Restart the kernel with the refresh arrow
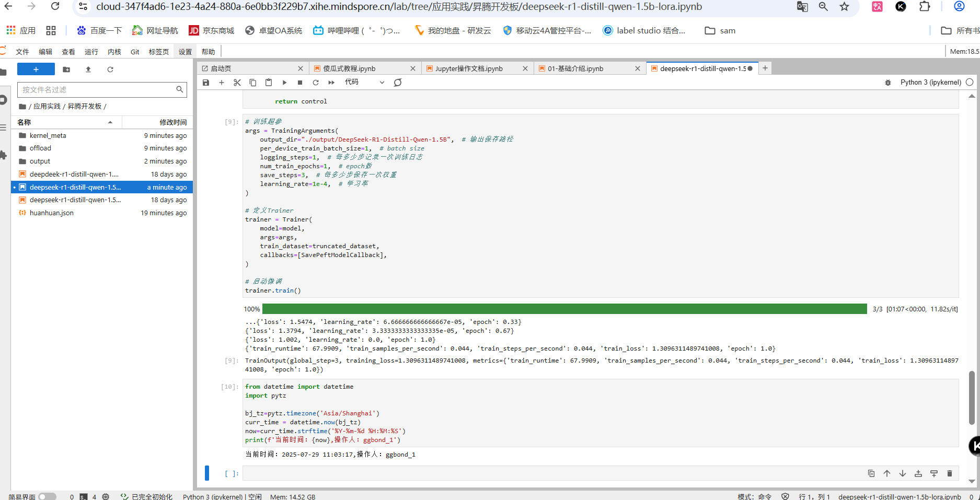 tap(316, 83)
